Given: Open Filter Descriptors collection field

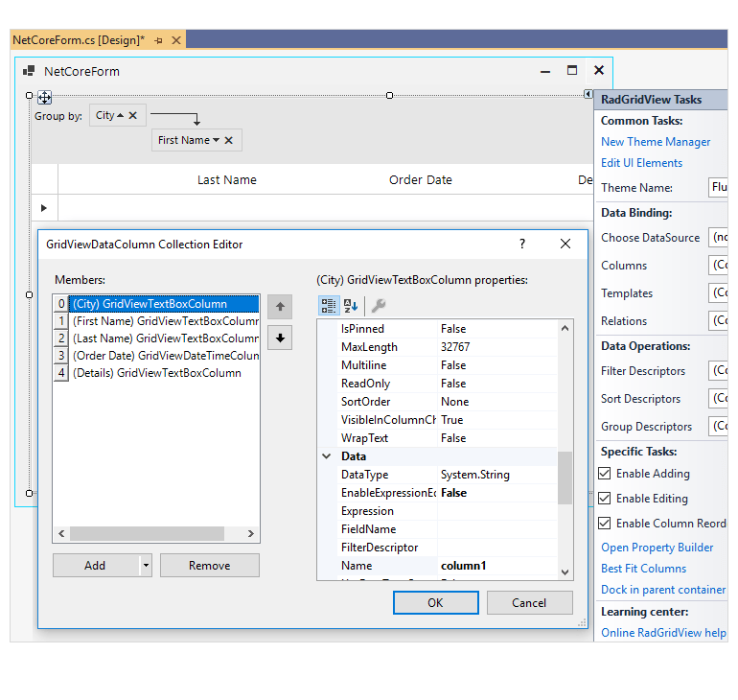Looking at the screenshot, I should 718,370.
